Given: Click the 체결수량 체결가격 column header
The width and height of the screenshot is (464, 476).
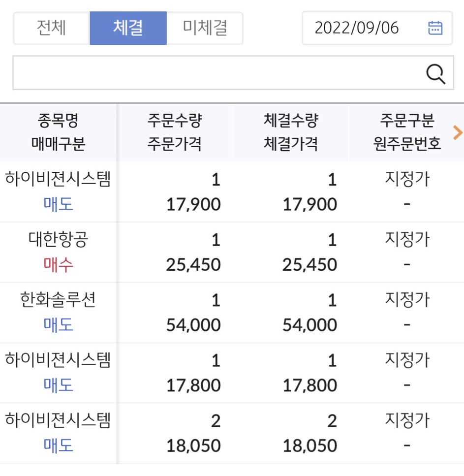Looking at the screenshot, I should point(291,132).
